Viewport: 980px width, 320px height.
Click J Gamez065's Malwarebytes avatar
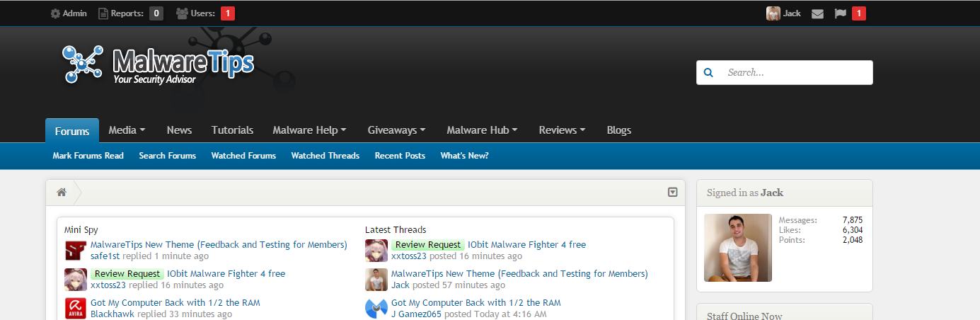pyautogui.click(x=376, y=309)
